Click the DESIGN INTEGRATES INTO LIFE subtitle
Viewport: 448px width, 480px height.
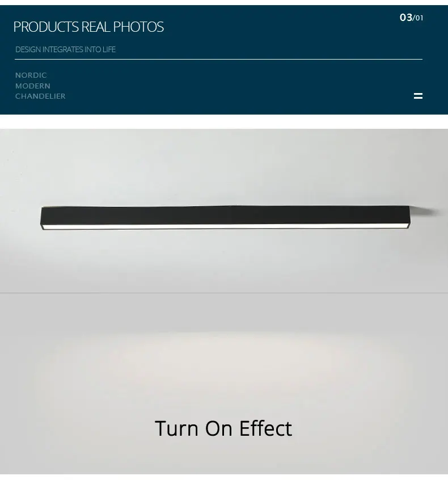tap(65, 49)
